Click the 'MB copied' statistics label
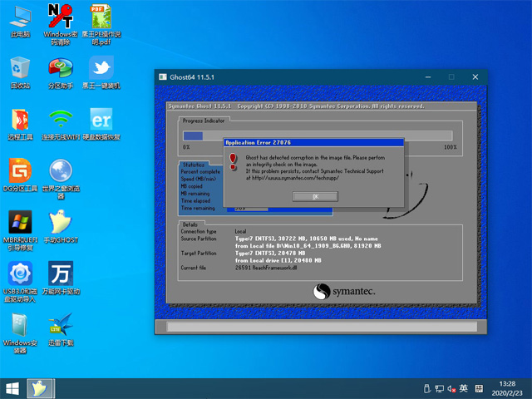The width and height of the screenshot is (532, 399). tap(192, 186)
